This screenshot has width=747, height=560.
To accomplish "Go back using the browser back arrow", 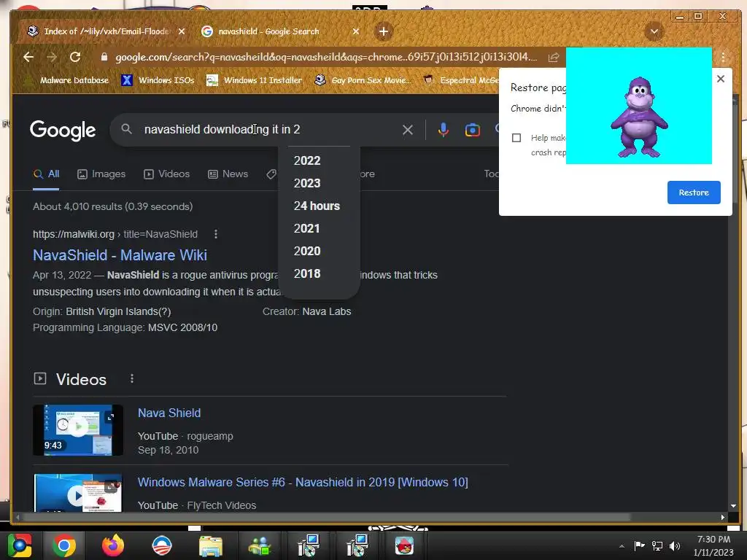I will 28,57.
